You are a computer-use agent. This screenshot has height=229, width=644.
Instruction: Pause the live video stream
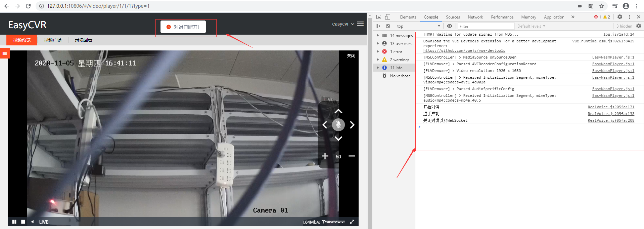(x=14, y=222)
